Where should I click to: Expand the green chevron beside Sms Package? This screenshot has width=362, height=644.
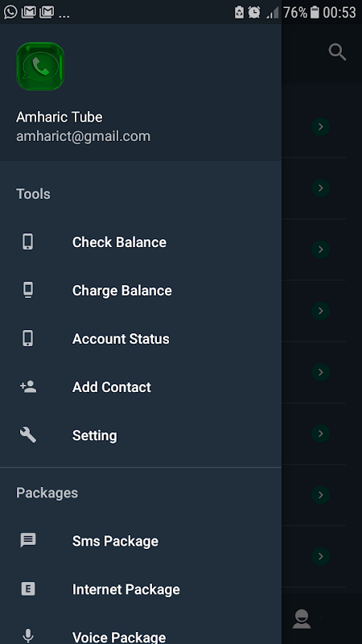click(x=320, y=556)
